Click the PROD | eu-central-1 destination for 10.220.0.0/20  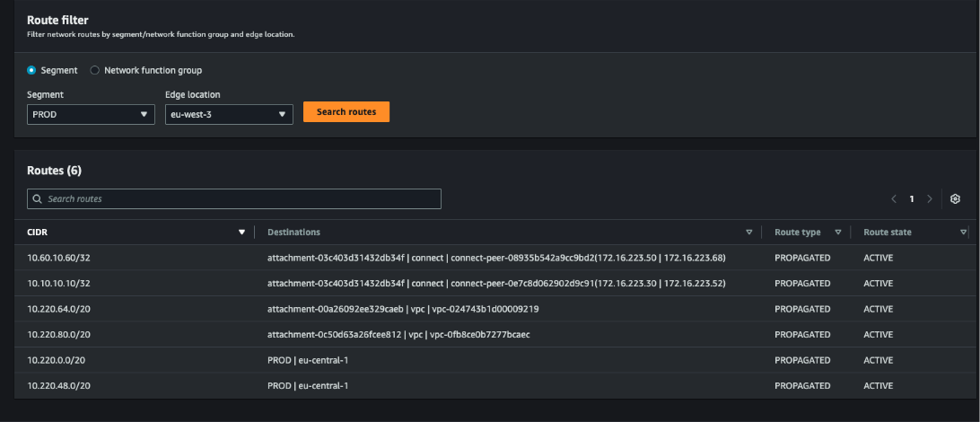(308, 360)
